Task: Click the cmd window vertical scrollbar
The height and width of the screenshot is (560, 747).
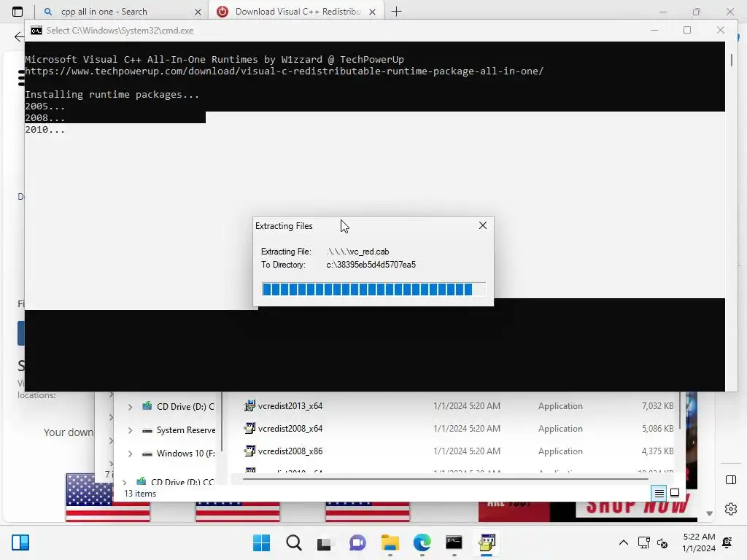Action: coord(732,60)
